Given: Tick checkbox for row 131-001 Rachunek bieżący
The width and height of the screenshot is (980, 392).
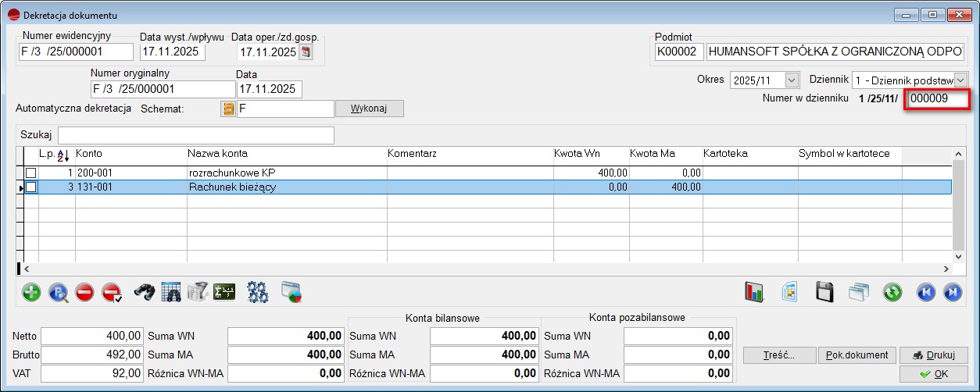Looking at the screenshot, I should [31, 187].
